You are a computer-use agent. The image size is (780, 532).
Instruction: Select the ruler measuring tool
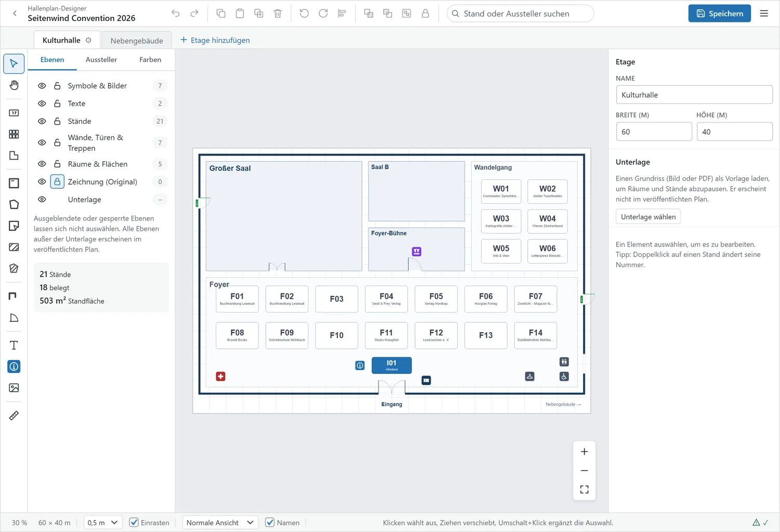14,416
